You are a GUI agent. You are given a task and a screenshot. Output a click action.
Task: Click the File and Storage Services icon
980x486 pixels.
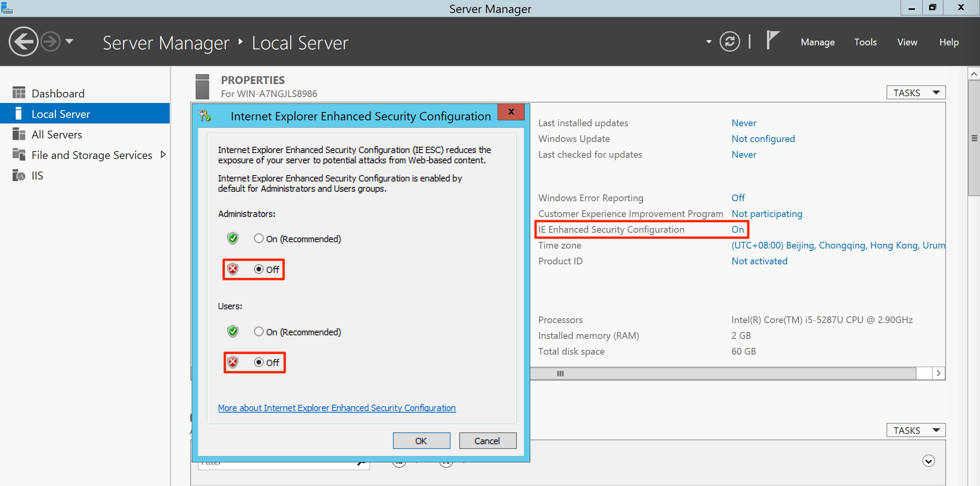[19, 154]
